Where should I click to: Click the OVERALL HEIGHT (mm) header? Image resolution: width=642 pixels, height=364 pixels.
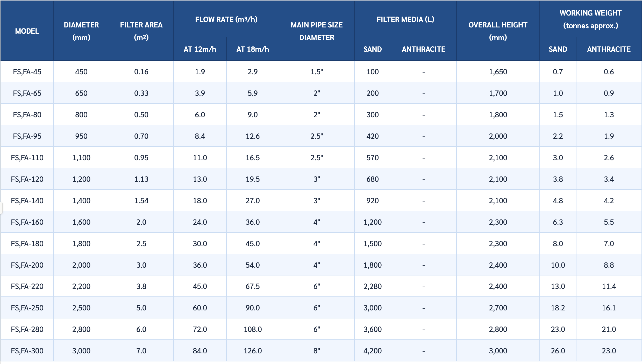[498, 31]
